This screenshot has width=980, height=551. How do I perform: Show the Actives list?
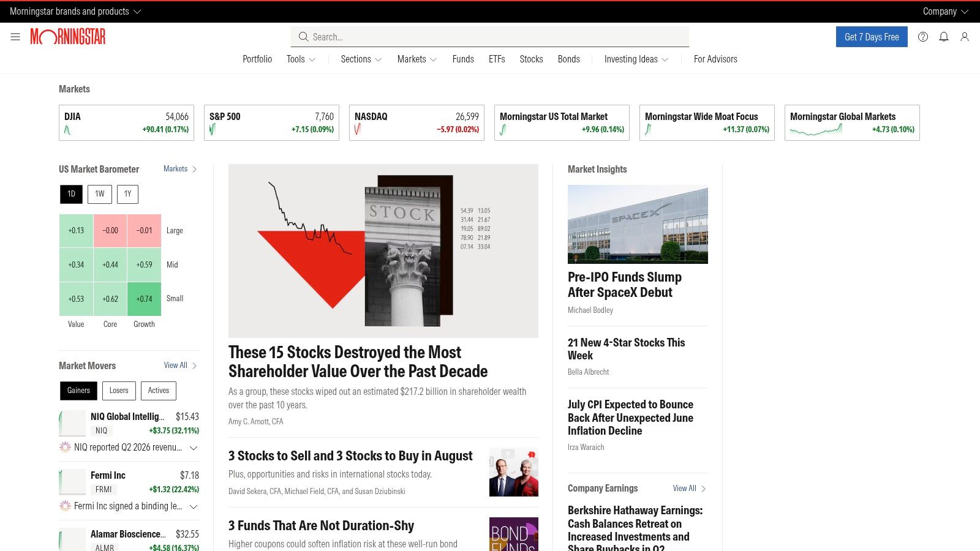point(159,391)
